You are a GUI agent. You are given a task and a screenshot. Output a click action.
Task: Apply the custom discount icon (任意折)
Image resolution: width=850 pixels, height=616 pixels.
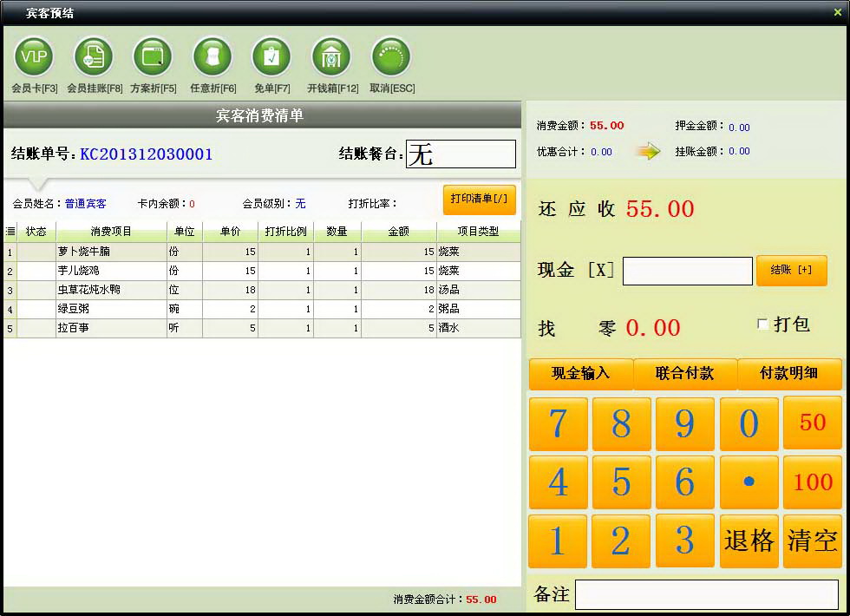212,57
